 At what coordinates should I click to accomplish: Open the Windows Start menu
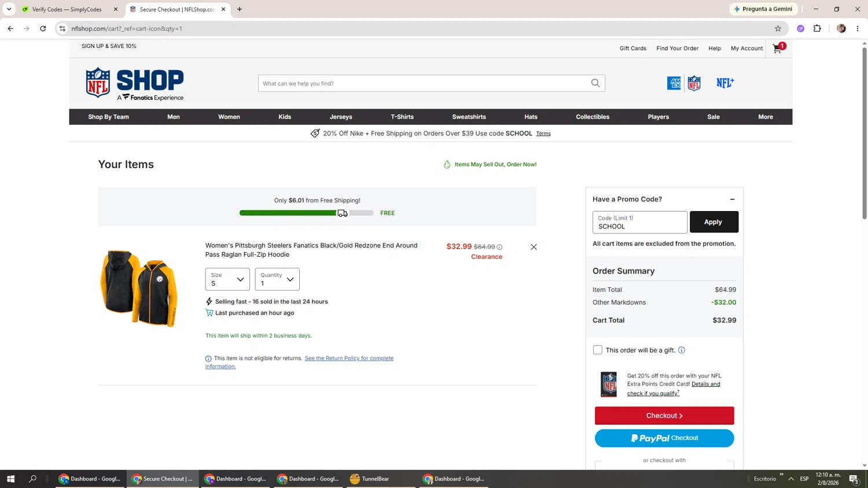10,479
